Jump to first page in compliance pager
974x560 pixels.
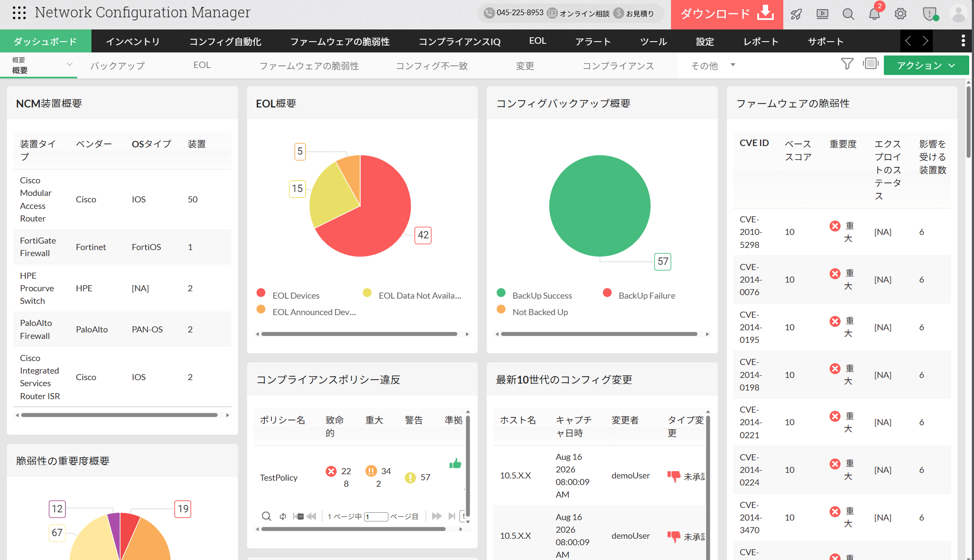coord(298,516)
